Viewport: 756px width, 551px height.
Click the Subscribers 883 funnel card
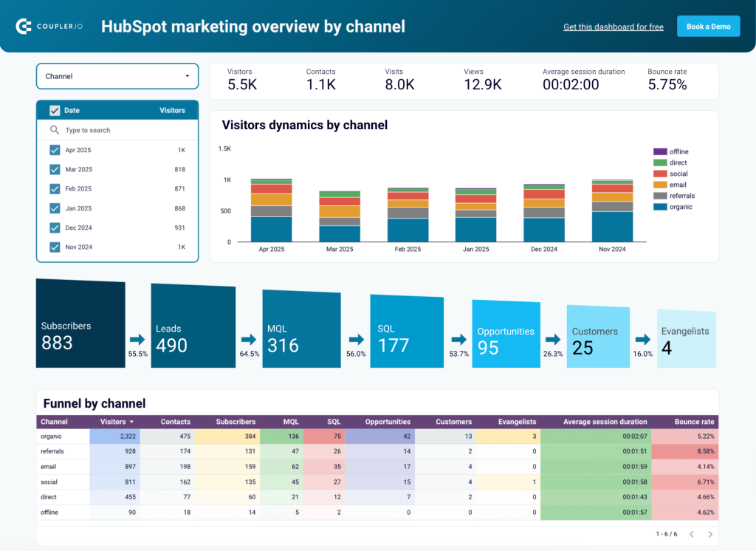80,324
